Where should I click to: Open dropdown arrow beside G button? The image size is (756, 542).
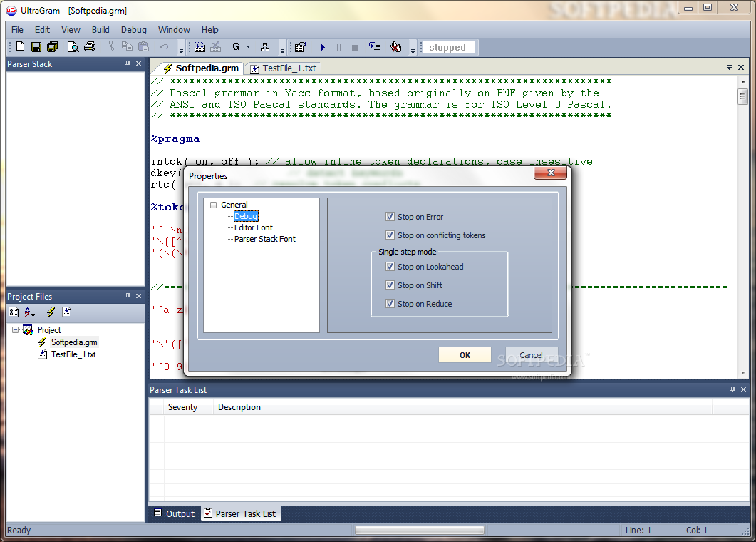(248, 47)
